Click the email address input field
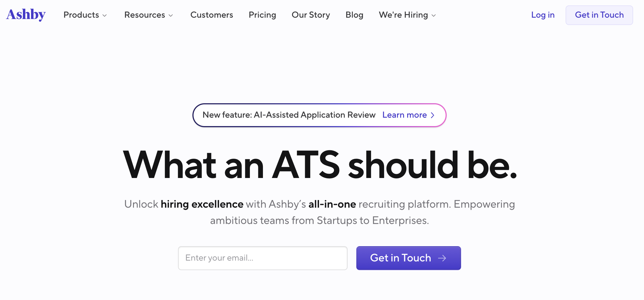The height and width of the screenshot is (300, 644). (262, 258)
